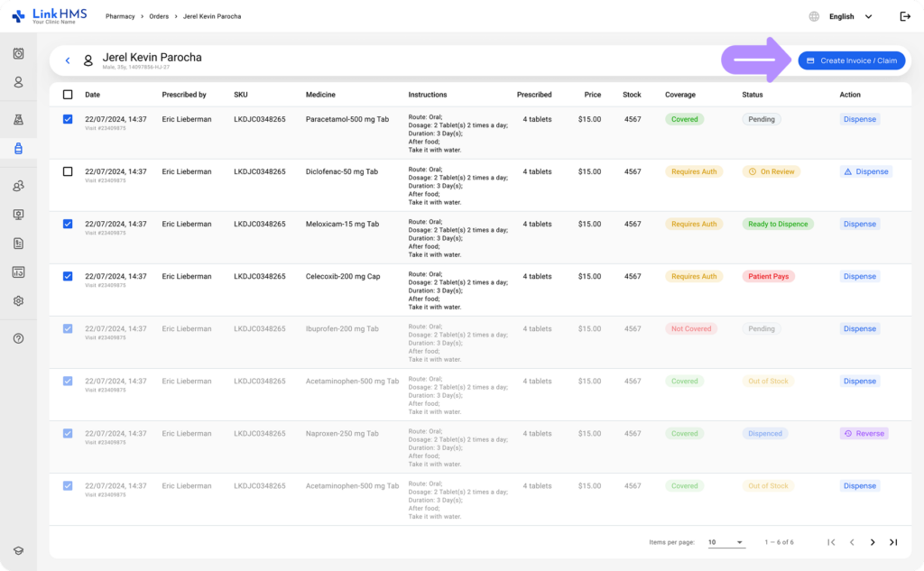This screenshot has width=924, height=571.
Task: Click the Create Invoice / Claim button
Action: 852,60
